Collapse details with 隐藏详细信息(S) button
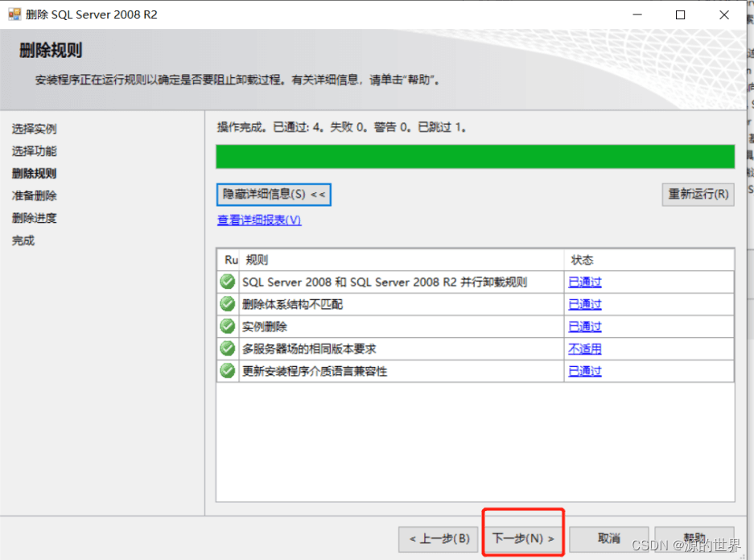 (x=274, y=195)
